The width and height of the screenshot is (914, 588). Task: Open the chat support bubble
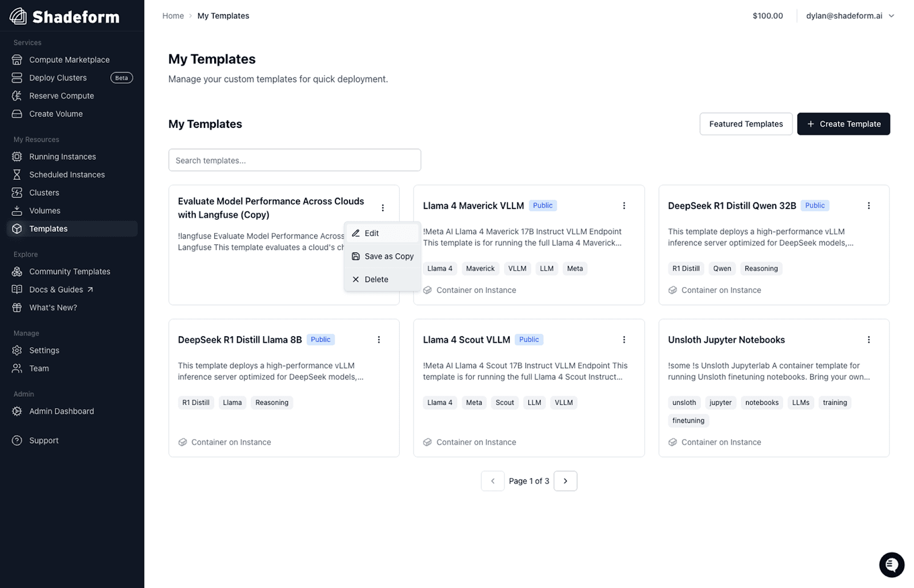click(891, 565)
